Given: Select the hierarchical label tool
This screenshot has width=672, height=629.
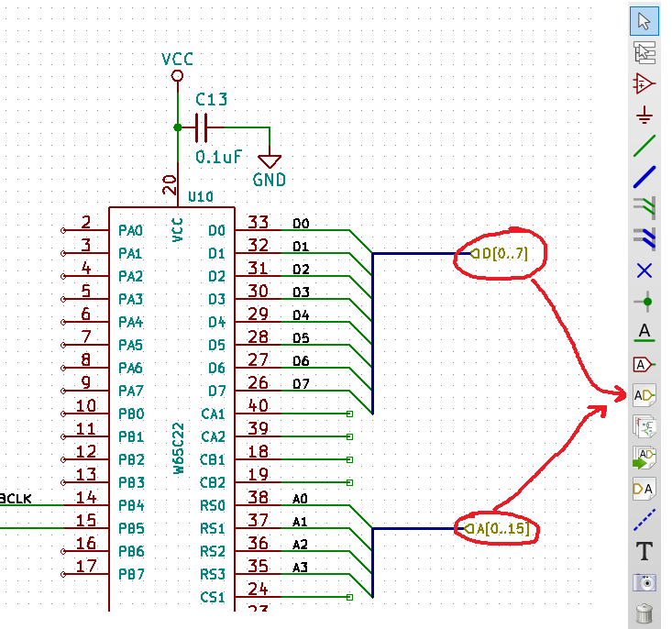Looking at the screenshot, I should pyautogui.click(x=644, y=394).
